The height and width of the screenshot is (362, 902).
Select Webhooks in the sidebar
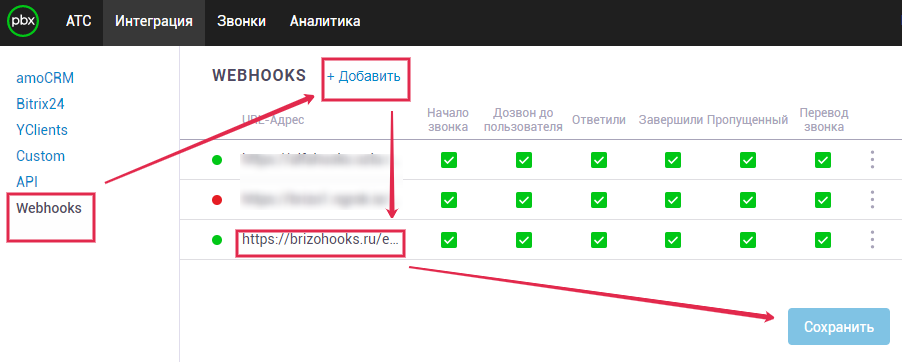tap(49, 208)
